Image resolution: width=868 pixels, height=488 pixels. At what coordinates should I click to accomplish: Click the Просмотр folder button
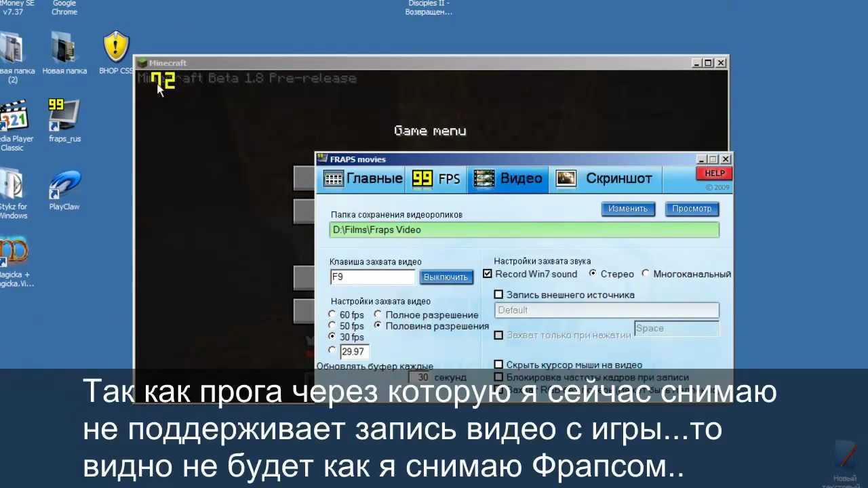[x=692, y=209]
